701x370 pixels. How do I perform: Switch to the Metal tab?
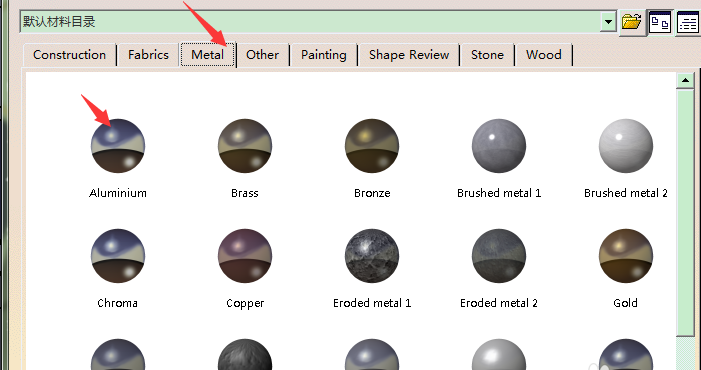tap(208, 55)
